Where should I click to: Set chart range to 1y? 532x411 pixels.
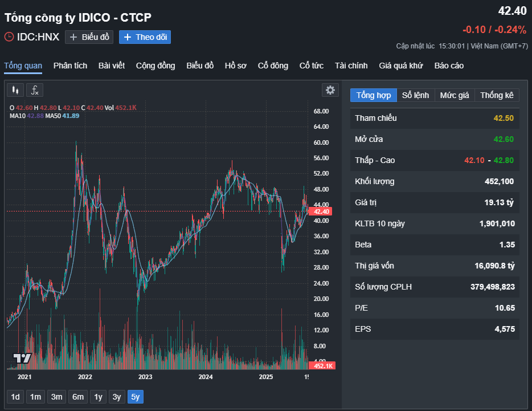point(98,397)
